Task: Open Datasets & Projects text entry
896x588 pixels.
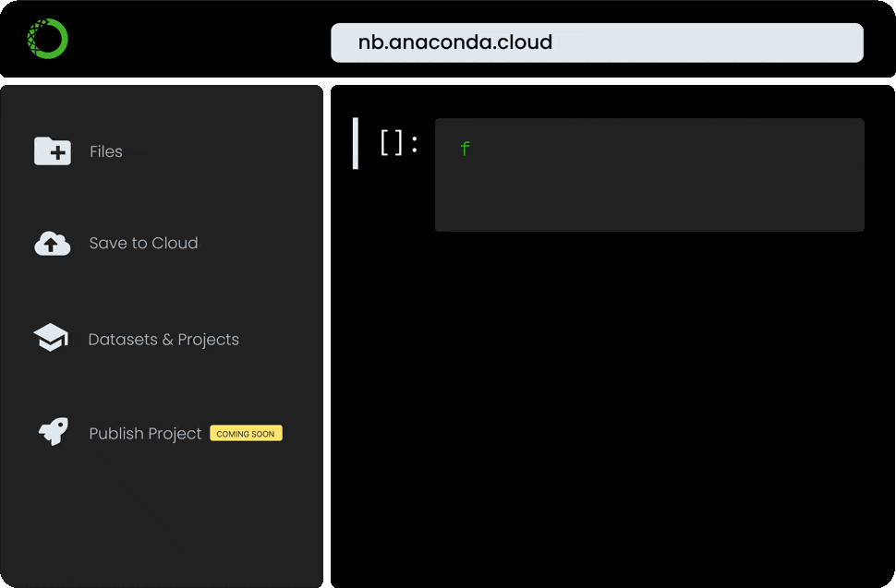Action: [163, 340]
